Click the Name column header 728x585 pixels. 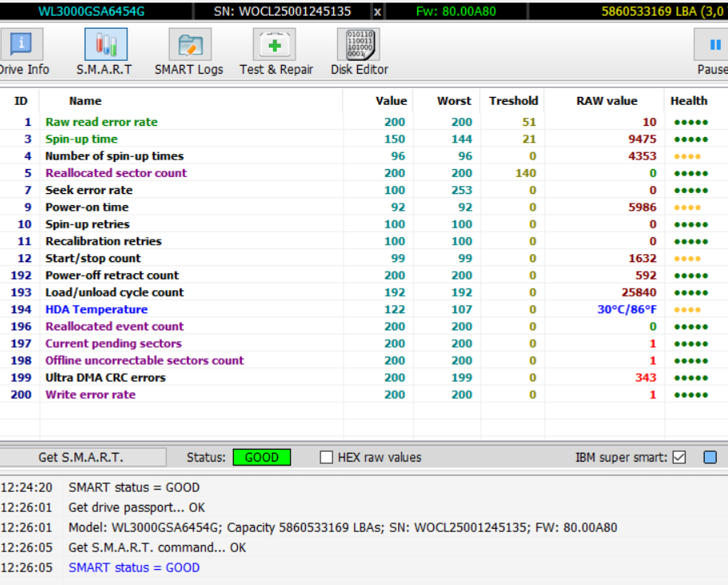[x=85, y=101]
